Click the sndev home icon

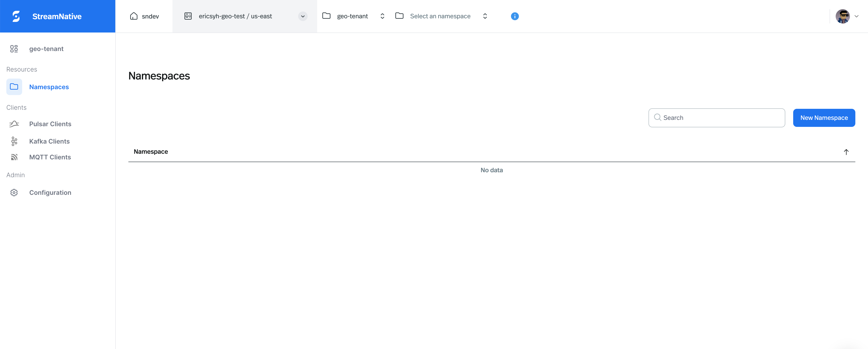pos(134,16)
